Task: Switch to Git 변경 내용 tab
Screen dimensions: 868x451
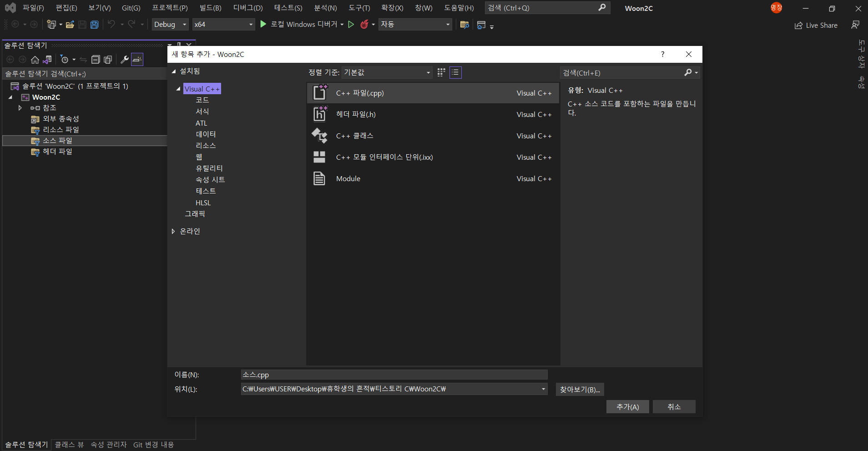Action: point(153,445)
